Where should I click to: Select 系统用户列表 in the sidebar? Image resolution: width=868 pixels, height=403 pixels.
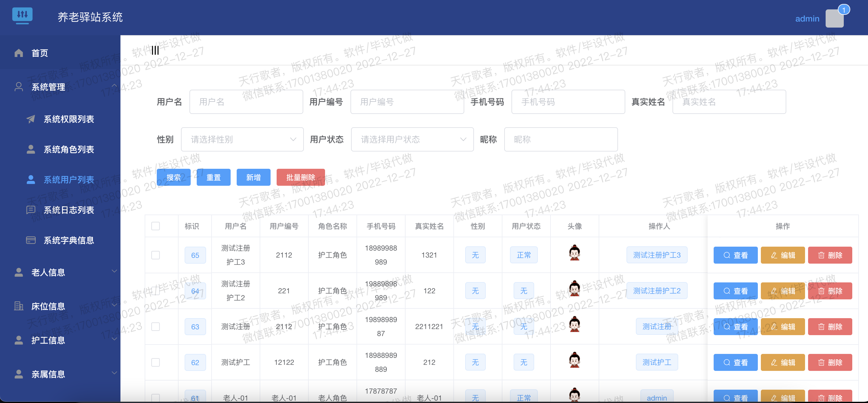coord(69,180)
